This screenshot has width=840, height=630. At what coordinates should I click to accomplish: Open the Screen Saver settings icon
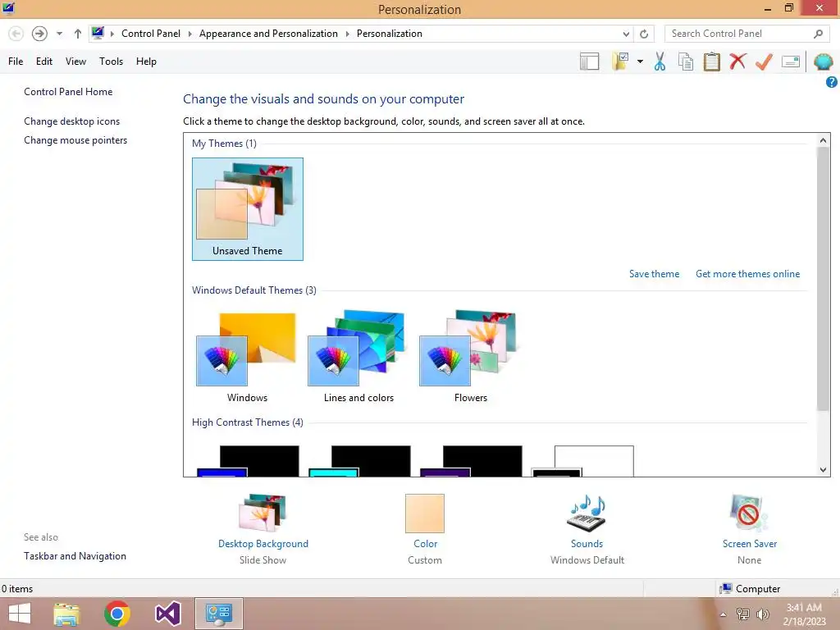[x=749, y=514]
